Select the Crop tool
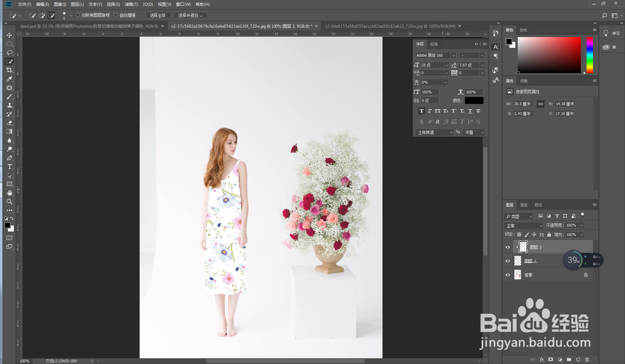Screen dimensions: 625x364 (x=9, y=70)
